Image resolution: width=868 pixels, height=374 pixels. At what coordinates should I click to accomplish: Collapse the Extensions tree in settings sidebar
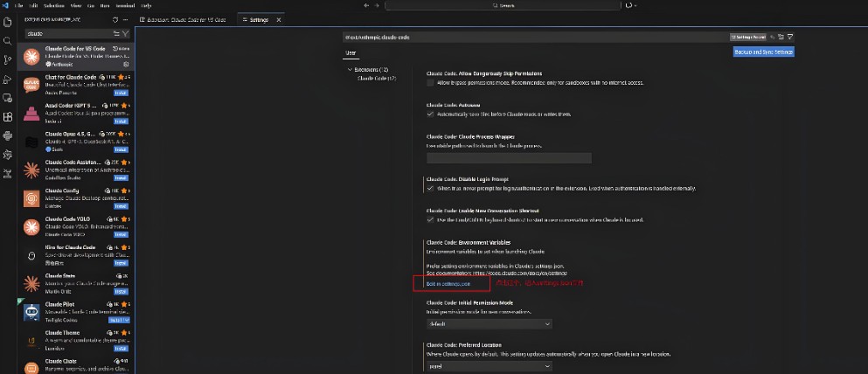click(x=350, y=70)
